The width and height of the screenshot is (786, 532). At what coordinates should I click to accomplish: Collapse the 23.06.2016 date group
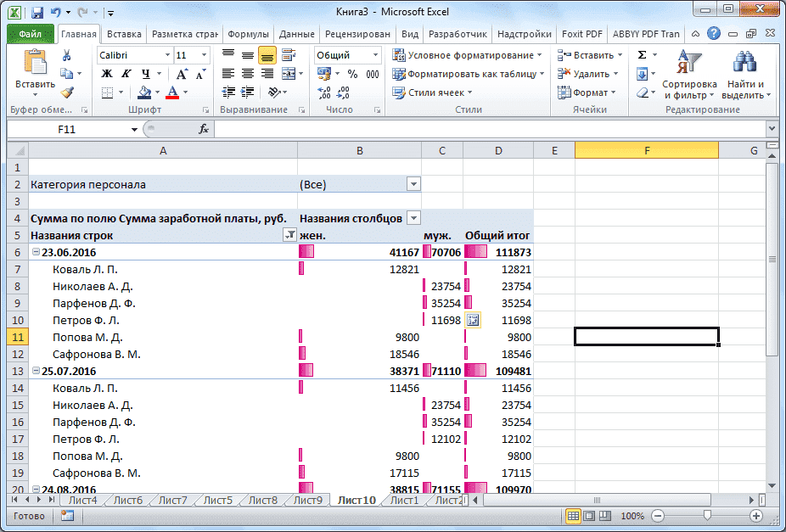click(35, 252)
